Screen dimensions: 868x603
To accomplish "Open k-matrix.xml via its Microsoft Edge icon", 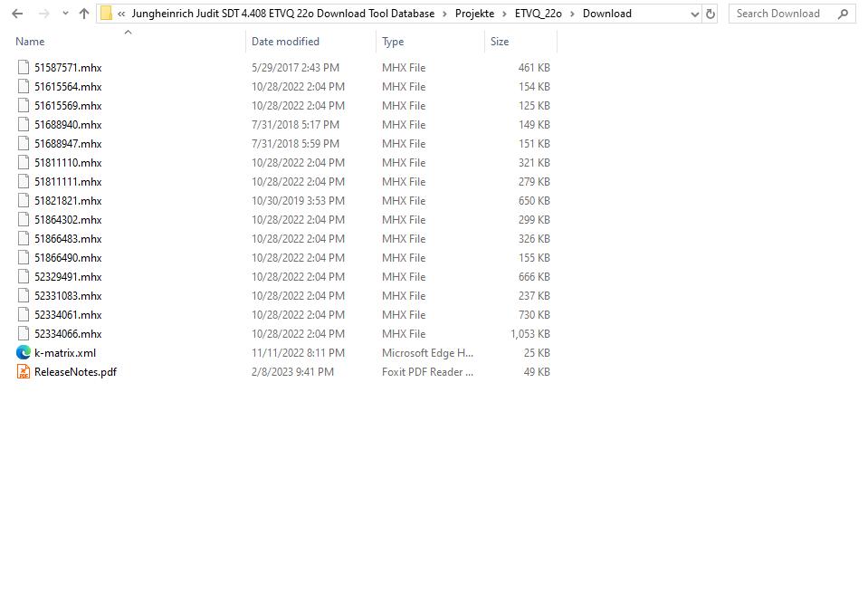I will (23, 352).
